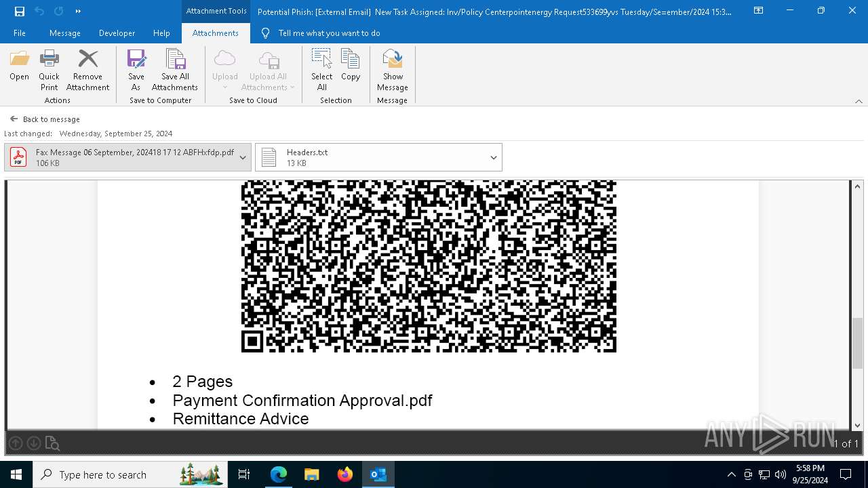Click 'Remittance Advice' bullet text

pos(241,419)
